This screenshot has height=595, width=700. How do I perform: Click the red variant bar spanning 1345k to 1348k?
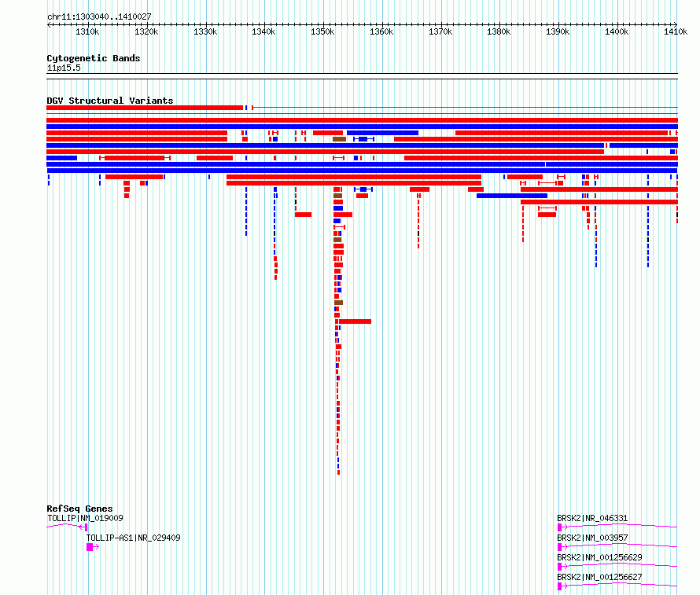[303, 215]
